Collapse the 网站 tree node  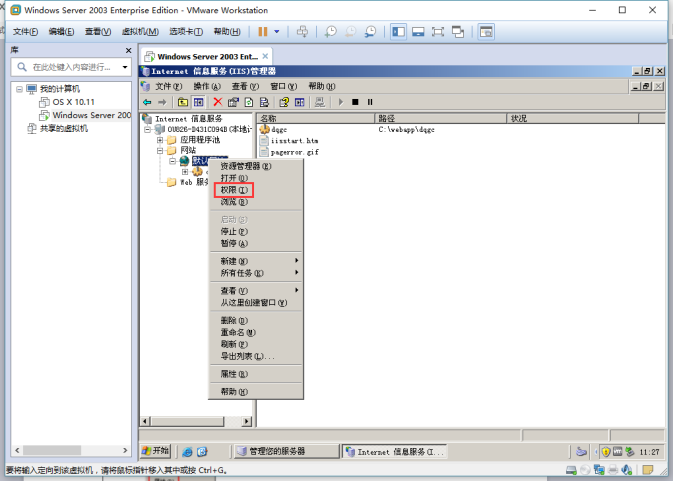point(160,150)
